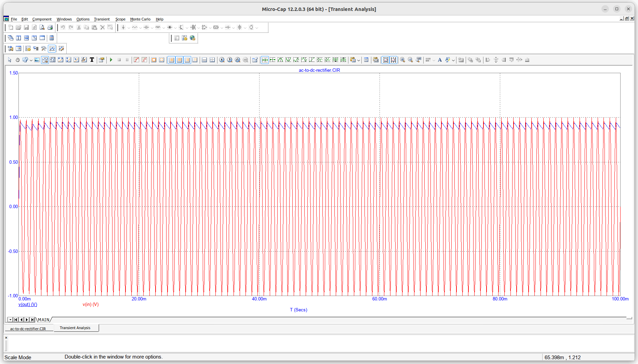Click the globe preferences icon
638x364 pixels.
pyautogui.click(x=192, y=38)
